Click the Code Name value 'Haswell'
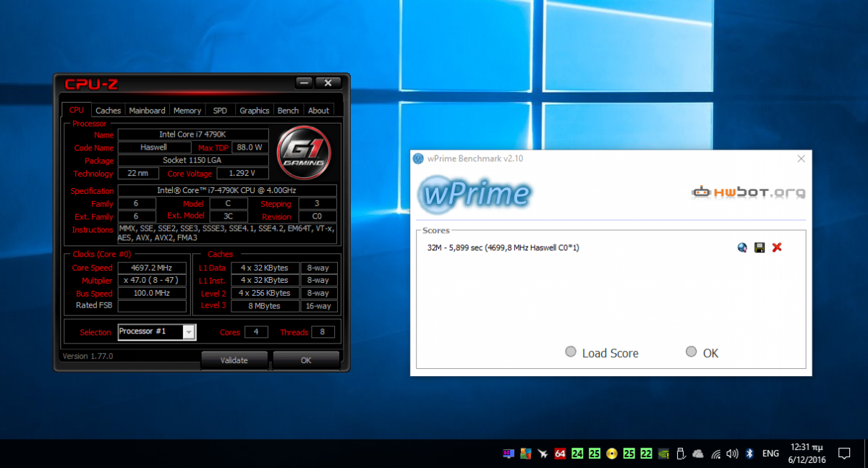This screenshot has height=468, width=868. point(153,148)
